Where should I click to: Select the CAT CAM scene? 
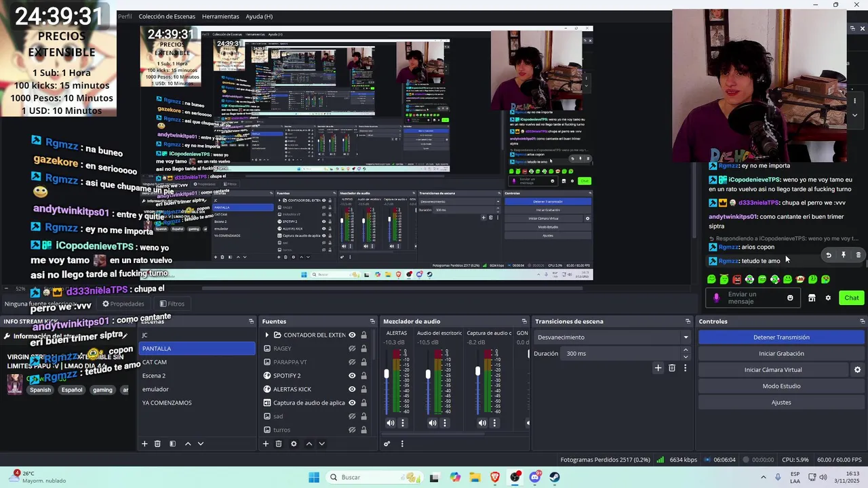coord(197,362)
